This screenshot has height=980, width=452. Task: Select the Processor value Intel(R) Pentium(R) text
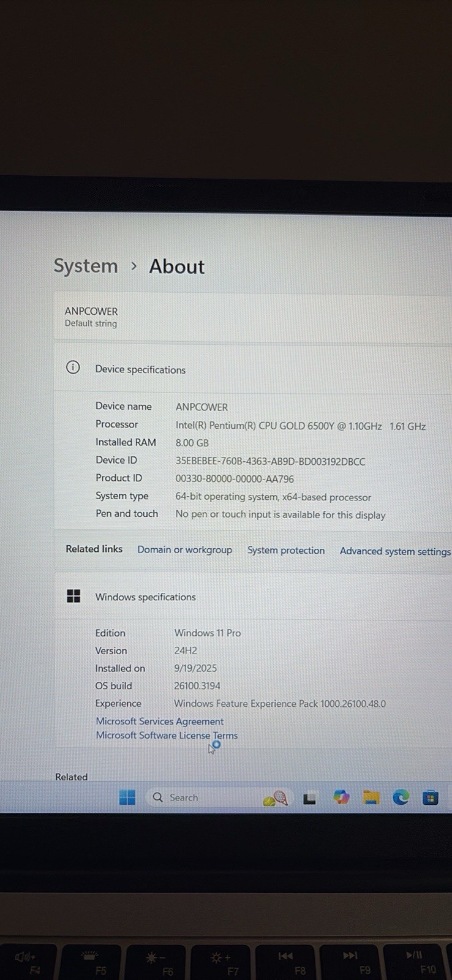point(300,426)
